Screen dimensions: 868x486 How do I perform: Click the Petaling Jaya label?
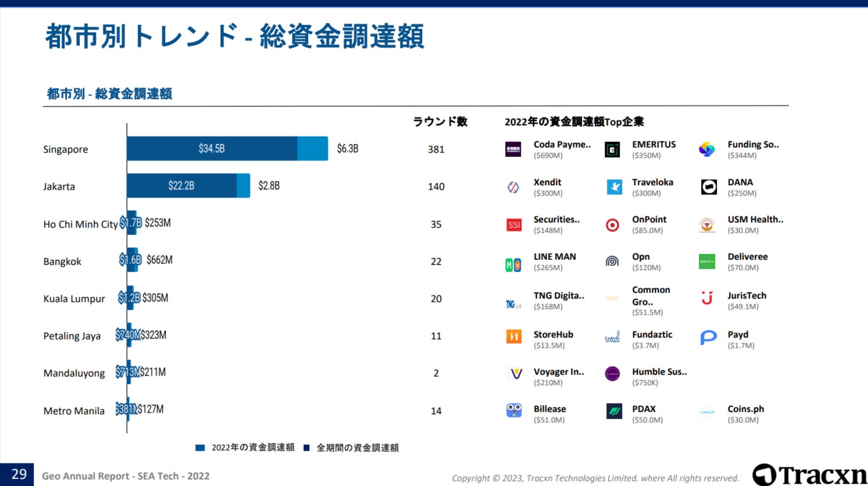[72, 336]
